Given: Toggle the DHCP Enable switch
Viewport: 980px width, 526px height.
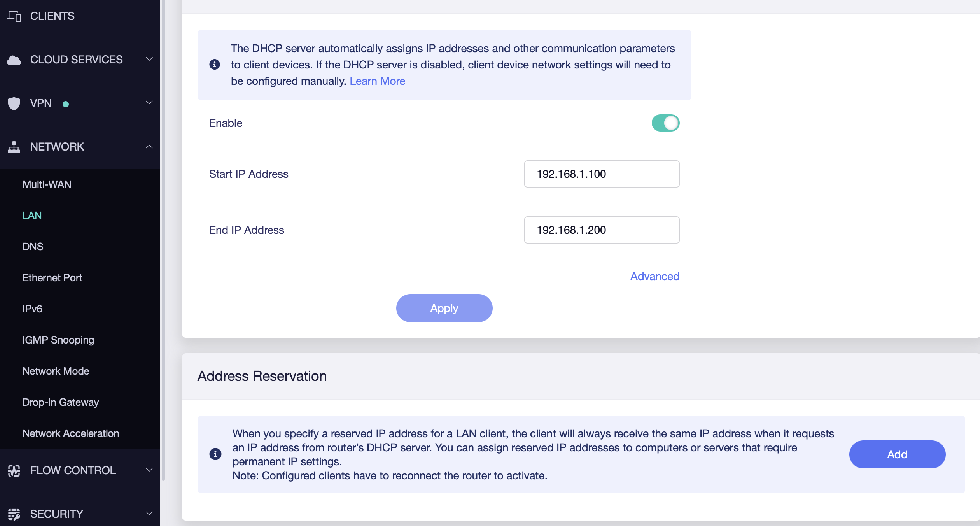Looking at the screenshot, I should pos(665,123).
